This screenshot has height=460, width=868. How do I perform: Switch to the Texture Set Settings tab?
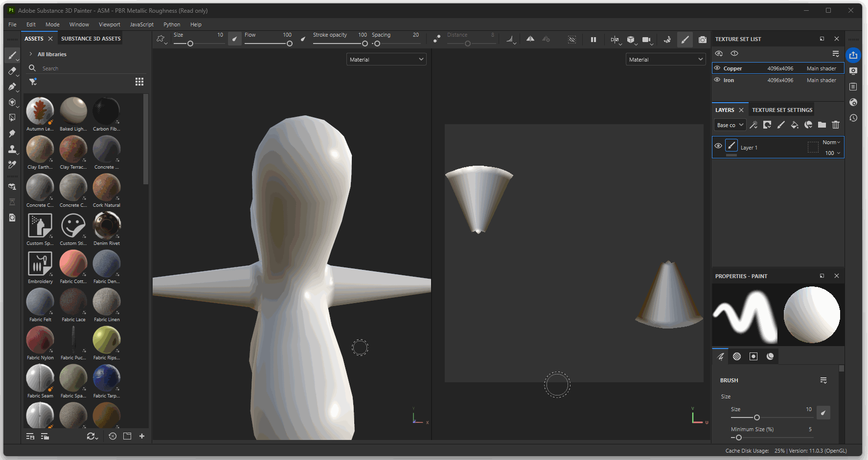coord(782,110)
